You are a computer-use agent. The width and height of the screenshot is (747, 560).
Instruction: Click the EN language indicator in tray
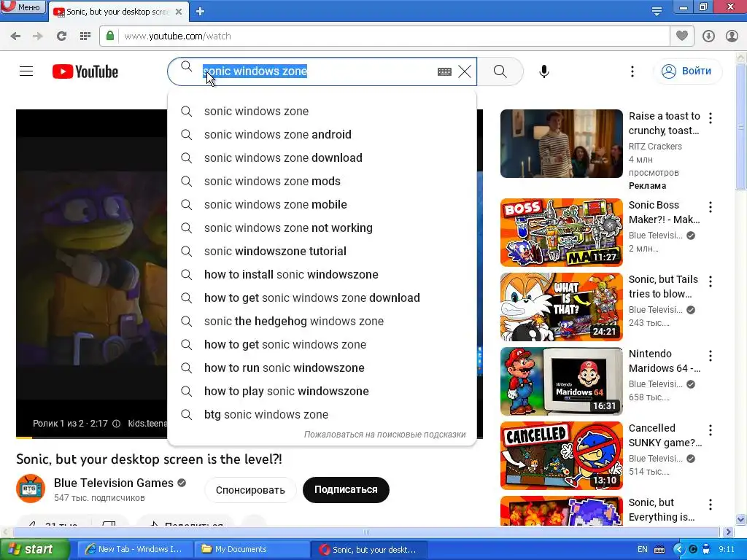click(x=643, y=549)
